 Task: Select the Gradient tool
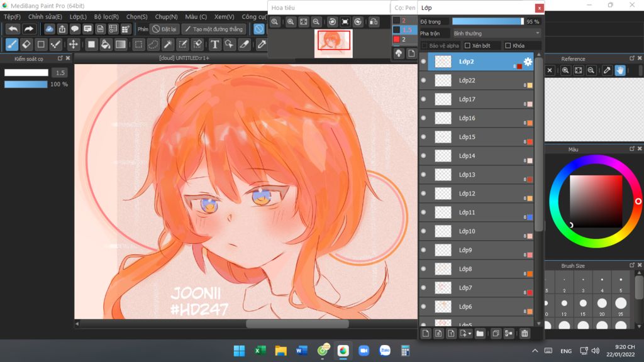click(x=120, y=45)
